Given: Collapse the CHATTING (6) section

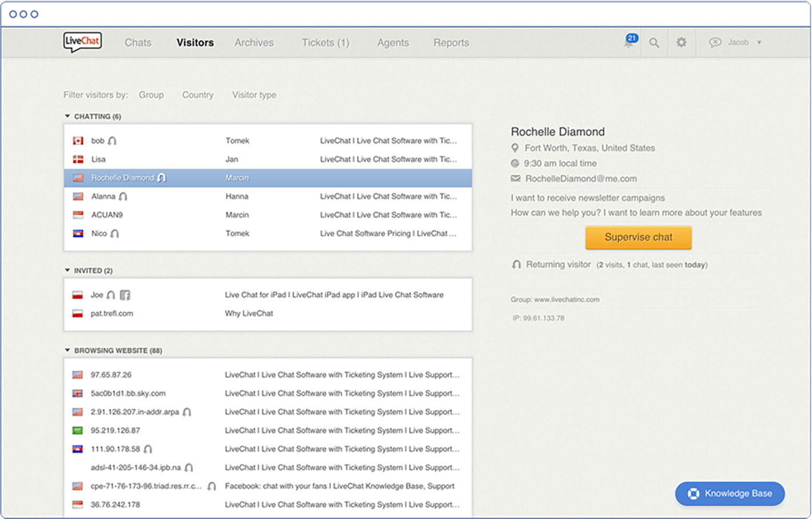Looking at the screenshot, I should (x=67, y=116).
